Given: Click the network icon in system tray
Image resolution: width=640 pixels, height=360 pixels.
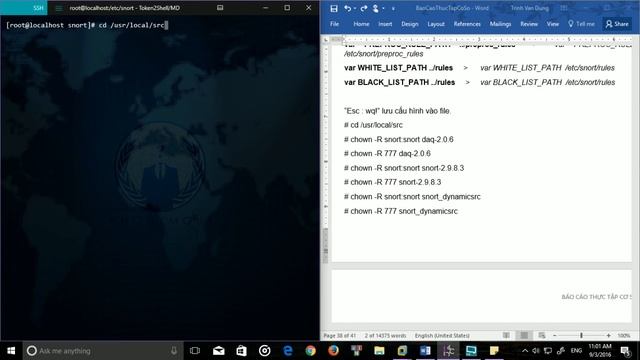Looking at the screenshot, I should 548,351.
